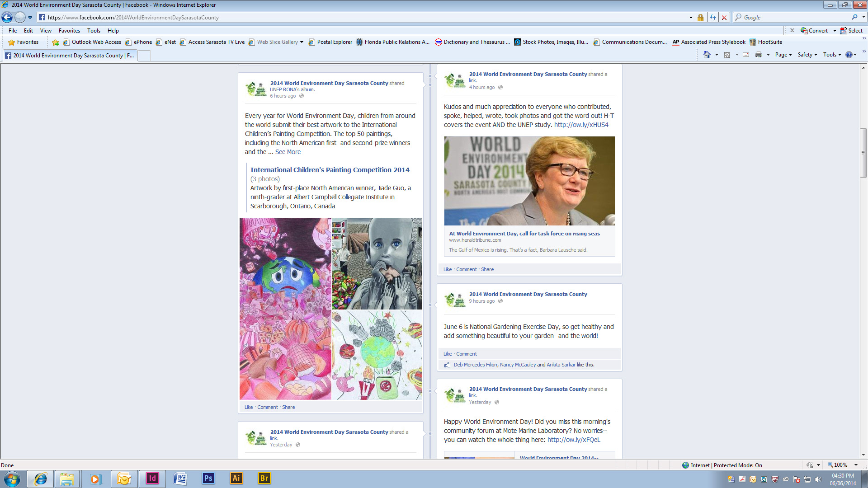Open Adobe Illustrator from the taskbar
The width and height of the screenshot is (868, 488).
236,479
